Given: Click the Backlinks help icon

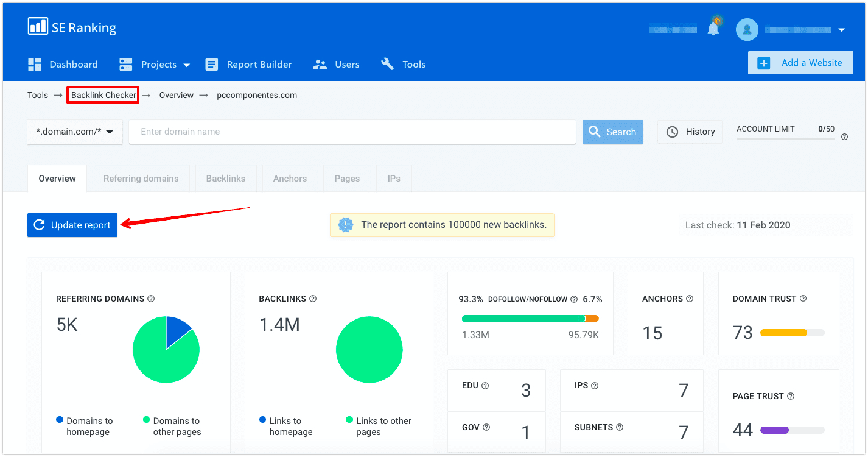Looking at the screenshot, I should tap(313, 299).
